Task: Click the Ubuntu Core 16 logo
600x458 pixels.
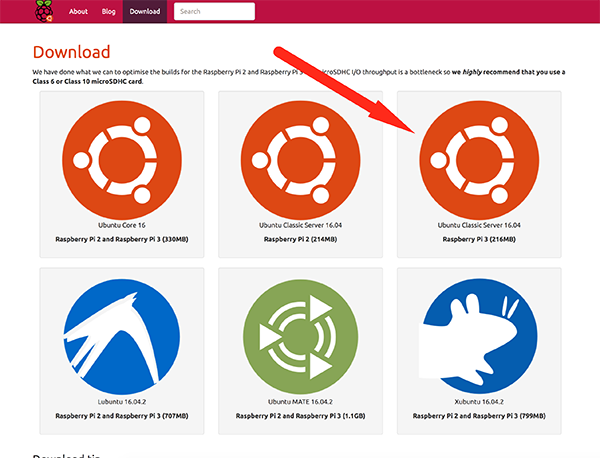Action: click(122, 160)
